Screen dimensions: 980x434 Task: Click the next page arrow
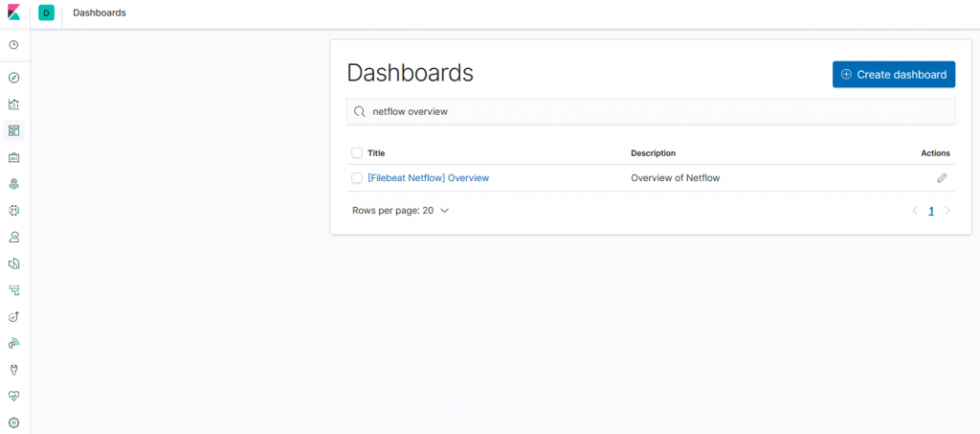947,211
